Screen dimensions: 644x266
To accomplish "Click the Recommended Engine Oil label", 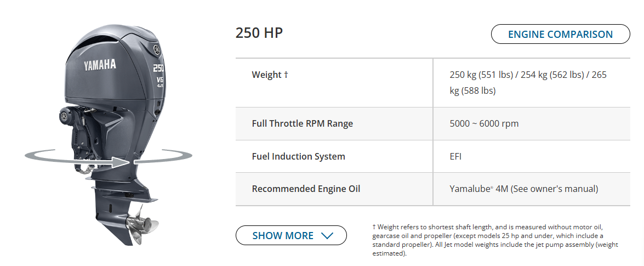I will pyautogui.click(x=306, y=189).
